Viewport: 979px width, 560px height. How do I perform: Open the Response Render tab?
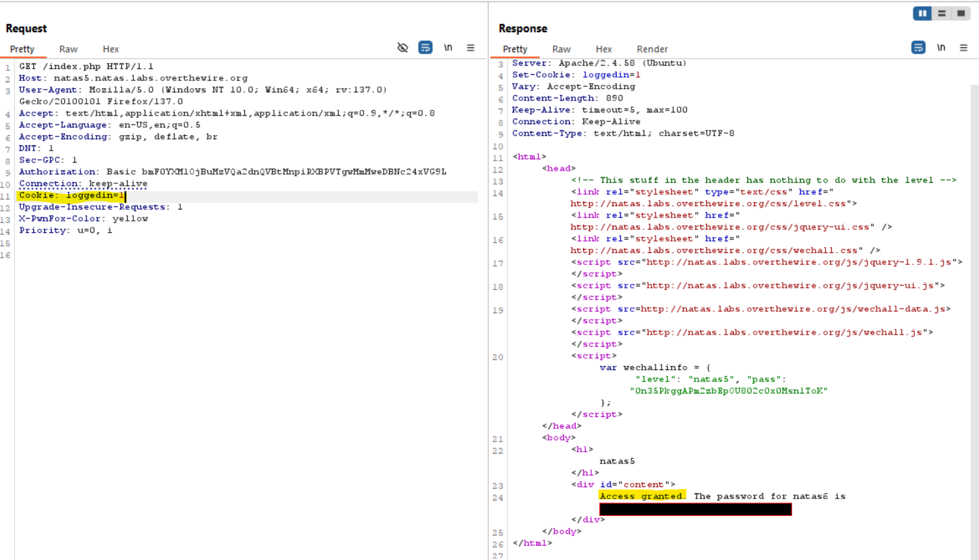(652, 49)
